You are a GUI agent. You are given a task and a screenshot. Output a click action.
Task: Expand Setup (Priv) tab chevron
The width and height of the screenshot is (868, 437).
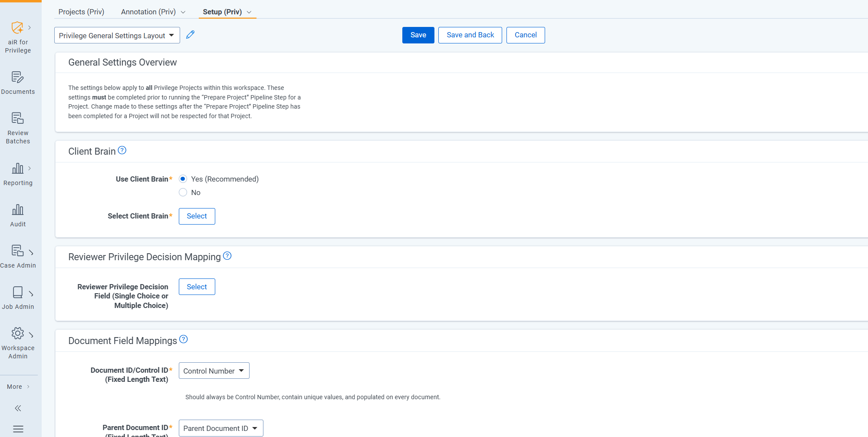[x=249, y=12]
